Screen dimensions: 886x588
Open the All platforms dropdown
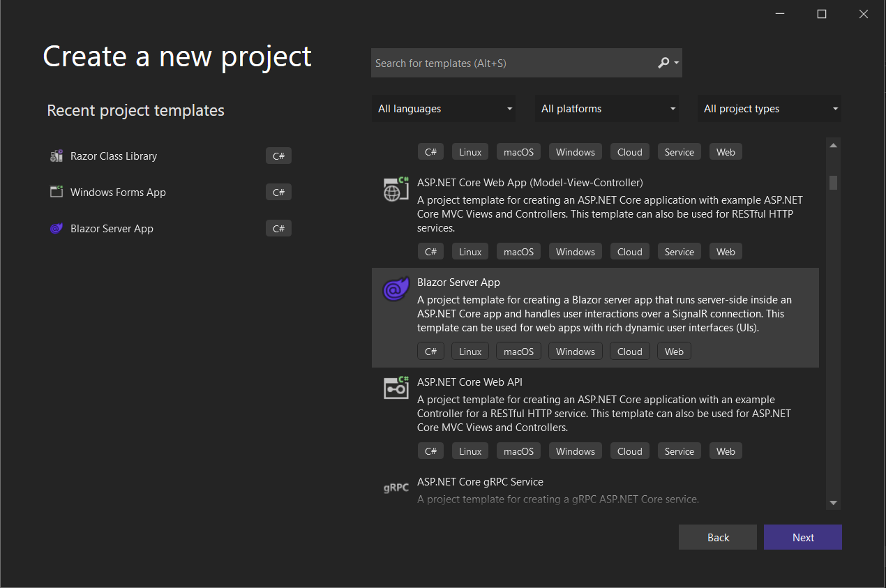pyautogui.click(x=606, y=108)
